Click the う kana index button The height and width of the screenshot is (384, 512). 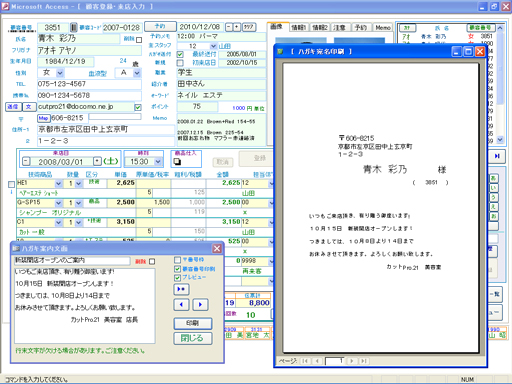coord(493,198)
